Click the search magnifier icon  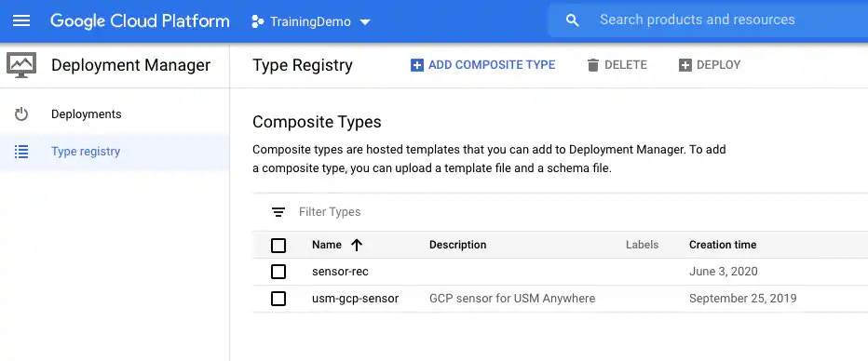pyautogui.click(x=573, y=20)
